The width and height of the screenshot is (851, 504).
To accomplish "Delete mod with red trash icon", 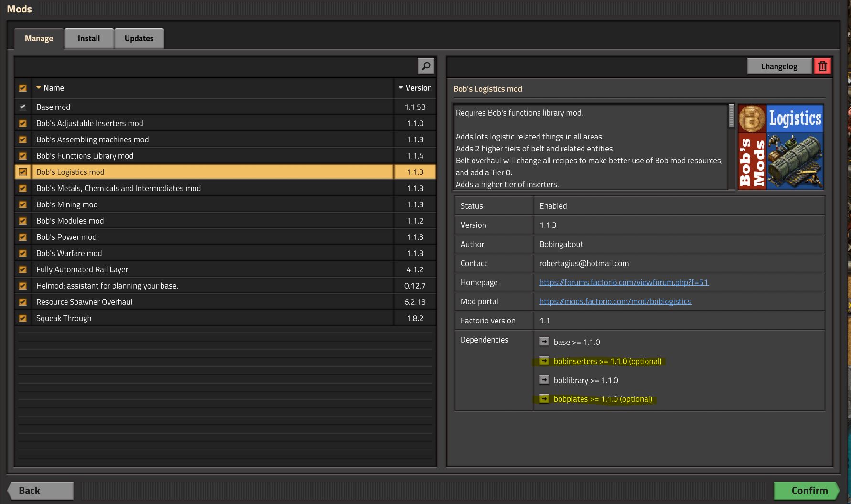I will pos(822,66).
